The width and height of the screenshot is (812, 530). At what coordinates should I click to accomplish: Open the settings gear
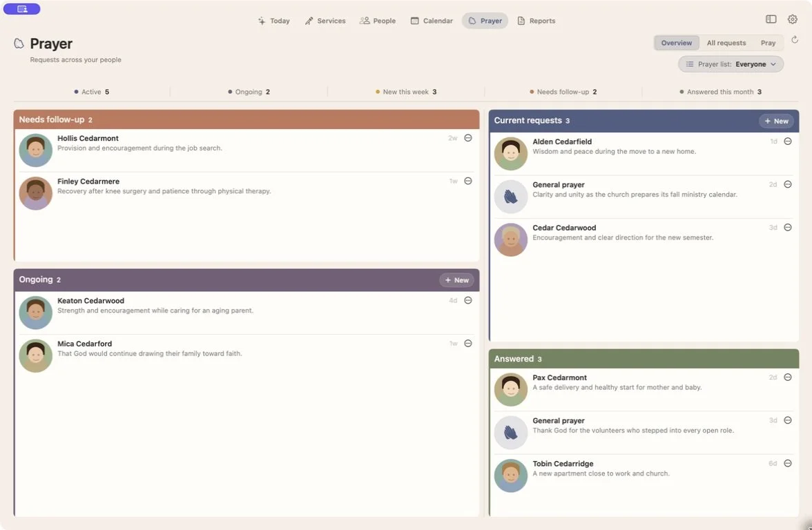[792, 19]
